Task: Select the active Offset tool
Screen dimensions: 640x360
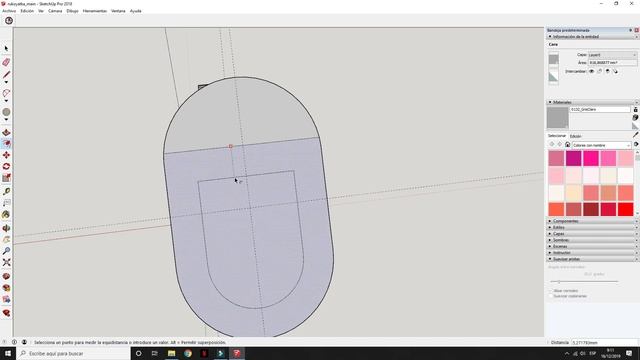Action: pos(6,144)
